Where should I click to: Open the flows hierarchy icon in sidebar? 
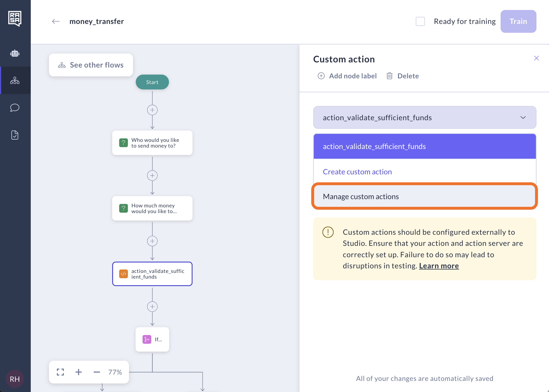(15, 81)
